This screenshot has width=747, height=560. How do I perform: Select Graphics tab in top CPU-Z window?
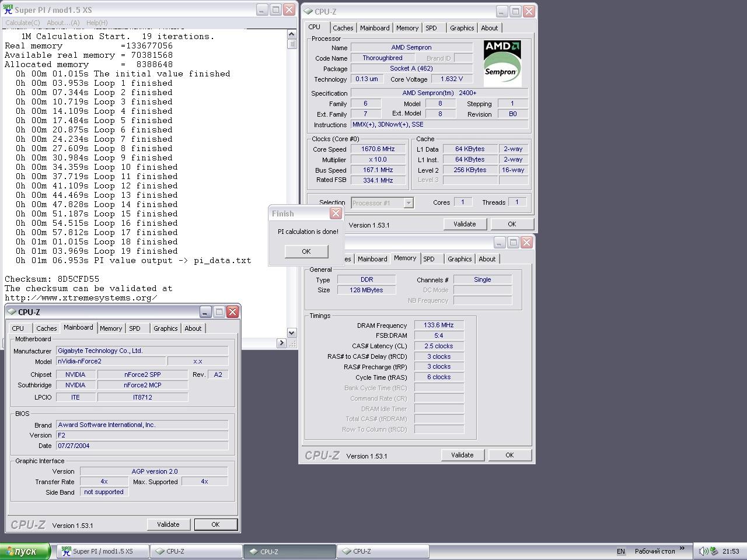[462, 28]
